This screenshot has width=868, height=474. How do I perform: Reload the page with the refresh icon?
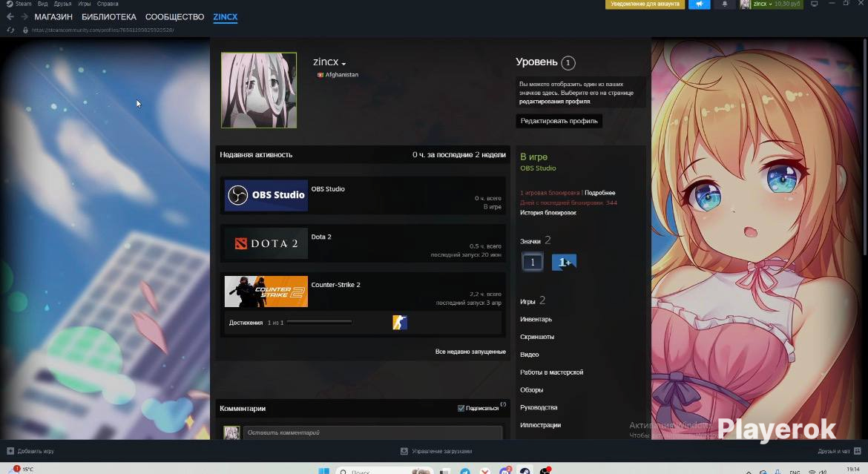[x=10, y=30]
